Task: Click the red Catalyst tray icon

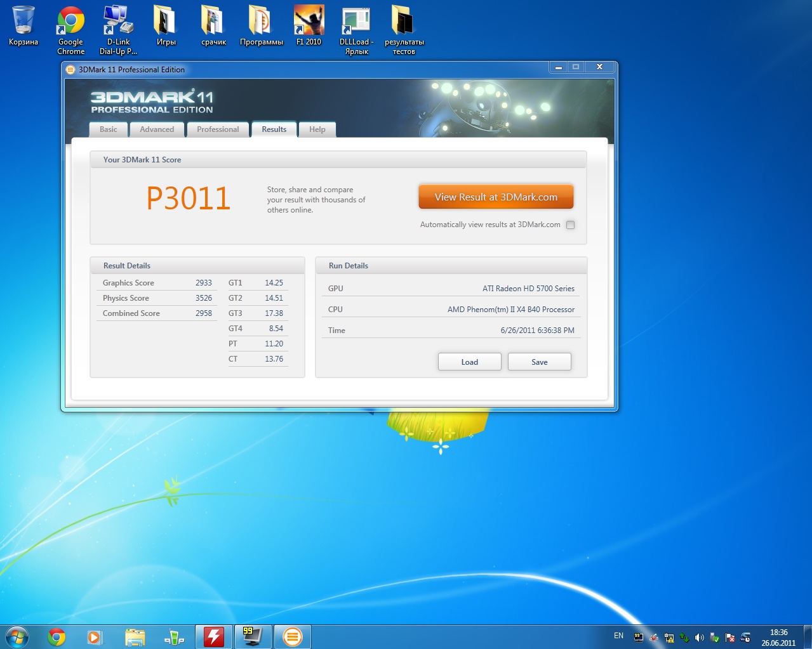Action: (654, 638)
